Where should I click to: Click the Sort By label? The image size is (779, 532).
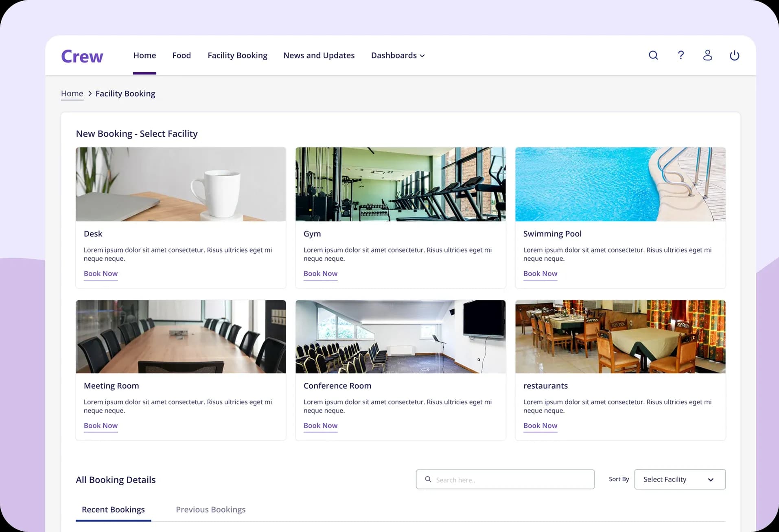(619, 480)
